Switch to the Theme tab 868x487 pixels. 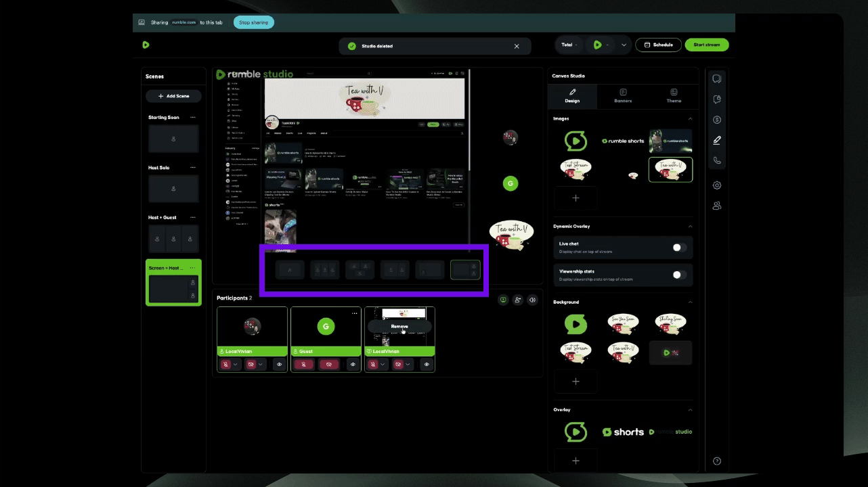pos(674,95)
